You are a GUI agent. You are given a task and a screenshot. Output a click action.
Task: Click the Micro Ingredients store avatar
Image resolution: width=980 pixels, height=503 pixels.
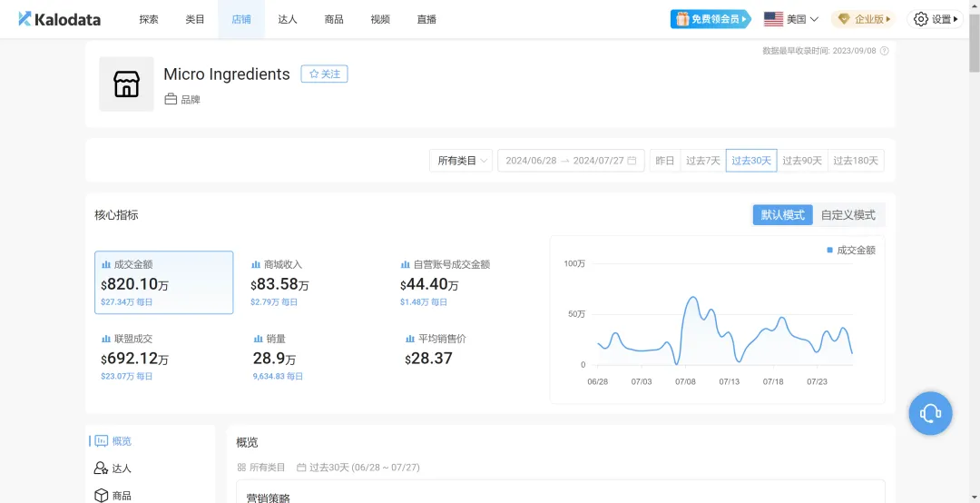pos(126,84)
